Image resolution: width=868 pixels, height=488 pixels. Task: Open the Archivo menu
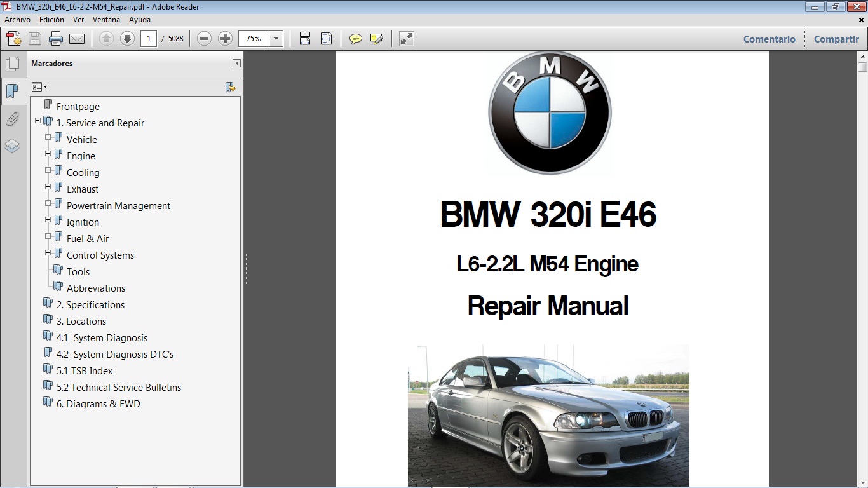17,20
